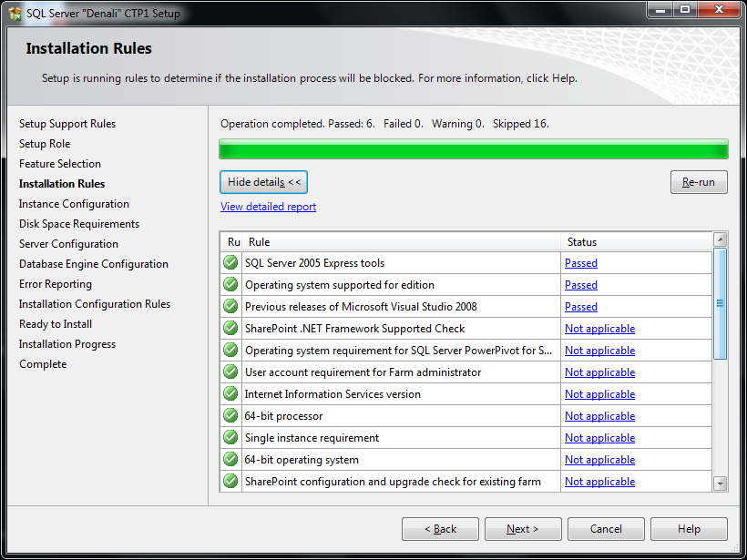Open Not applicable status for Single instance requirement
Screen dimensions: 747x560
(599, 438)
